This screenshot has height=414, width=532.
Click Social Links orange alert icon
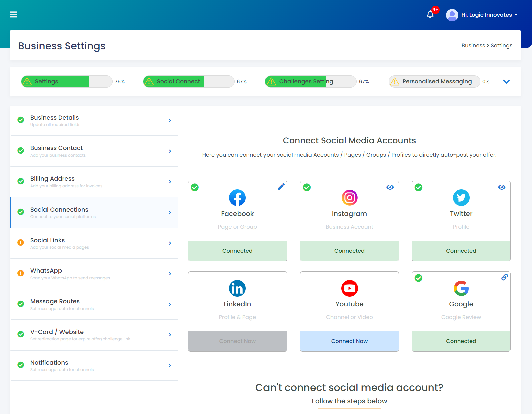(21, 242)
